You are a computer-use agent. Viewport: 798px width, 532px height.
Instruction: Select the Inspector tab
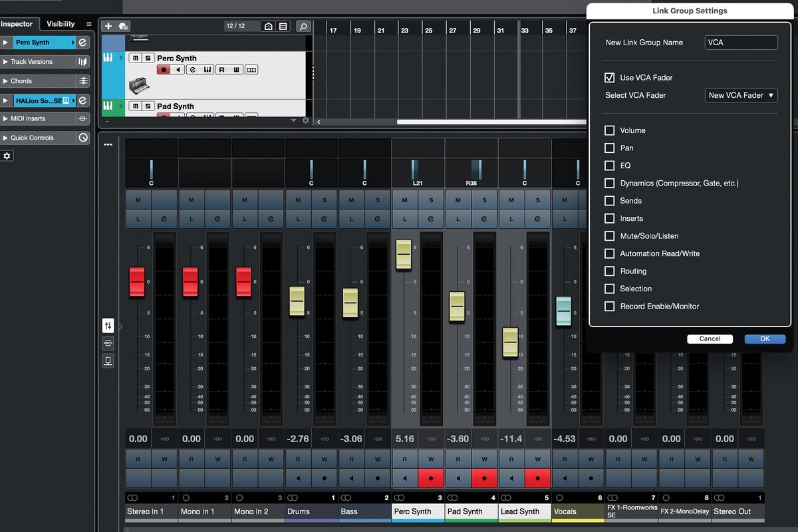pos(18,23)
